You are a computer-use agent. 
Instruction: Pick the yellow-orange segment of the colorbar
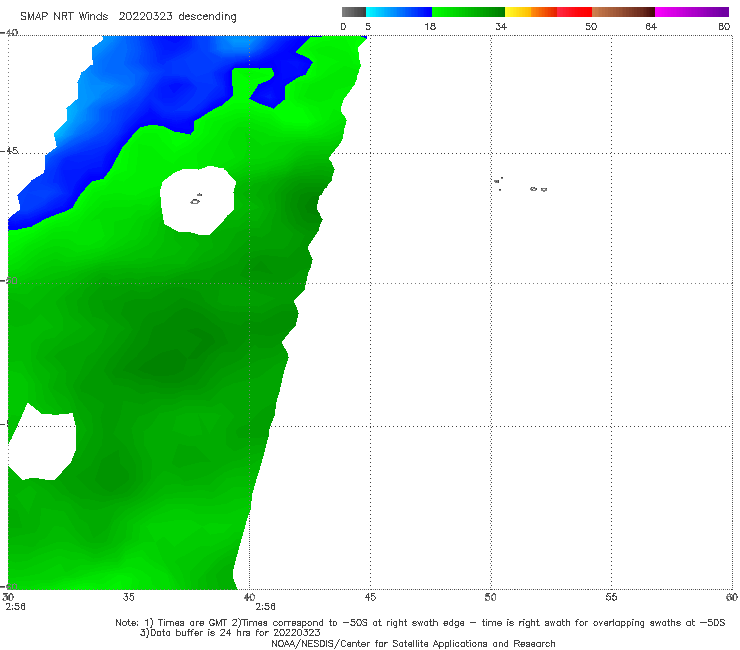[530, 12]
